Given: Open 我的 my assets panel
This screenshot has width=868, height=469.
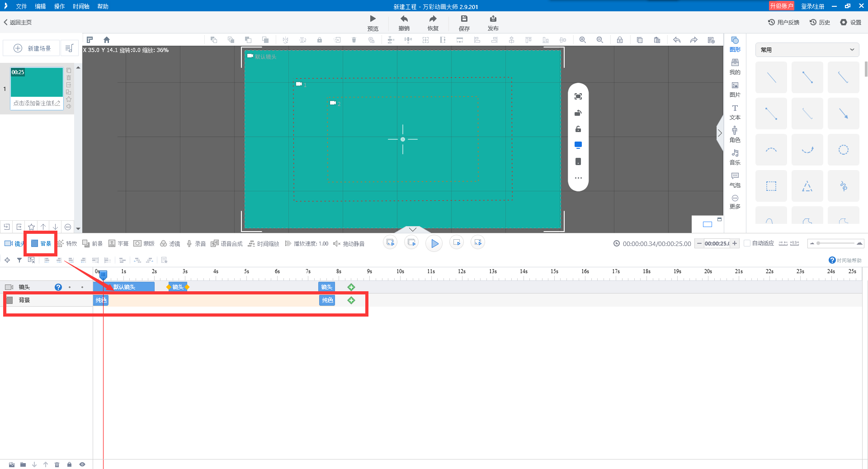Looking at the screenshot, I should click(735, 67).
